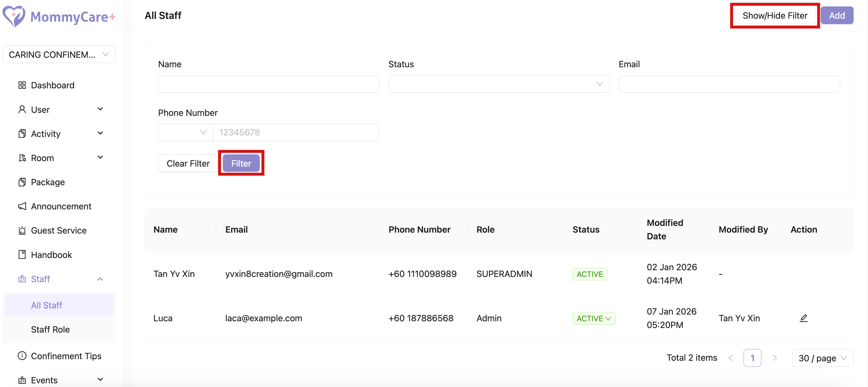Click the Announcement megaphone icon

pyautogui.click(x=22, y=206)
